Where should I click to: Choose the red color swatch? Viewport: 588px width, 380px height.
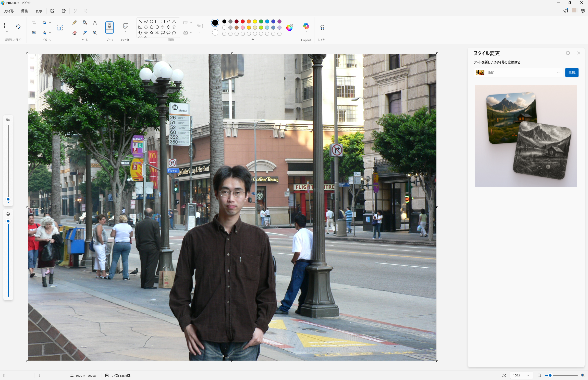pos(243,21)
